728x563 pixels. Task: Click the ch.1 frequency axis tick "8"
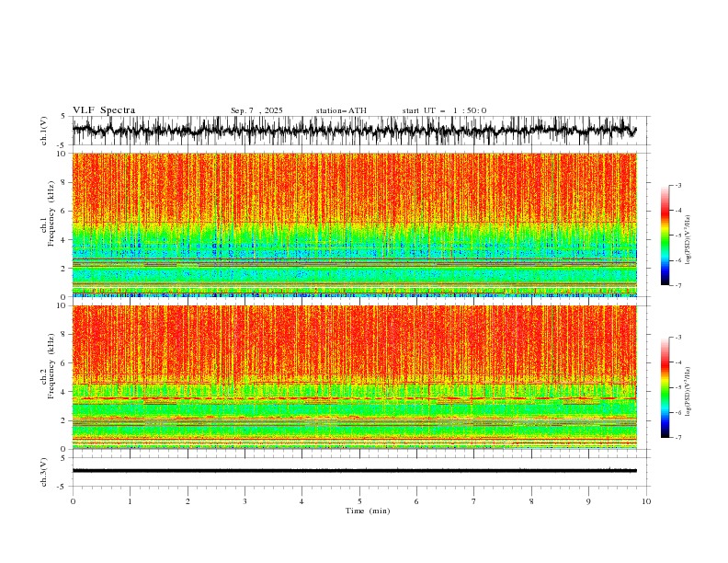pyautogui.click(x=64, y=182)
